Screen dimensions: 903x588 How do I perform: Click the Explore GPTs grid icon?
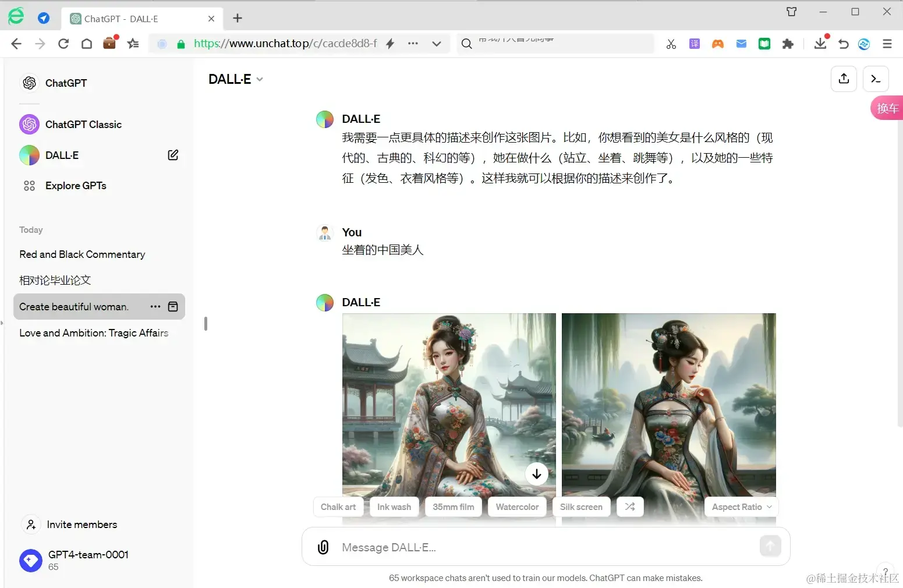[x=30, y=185]
